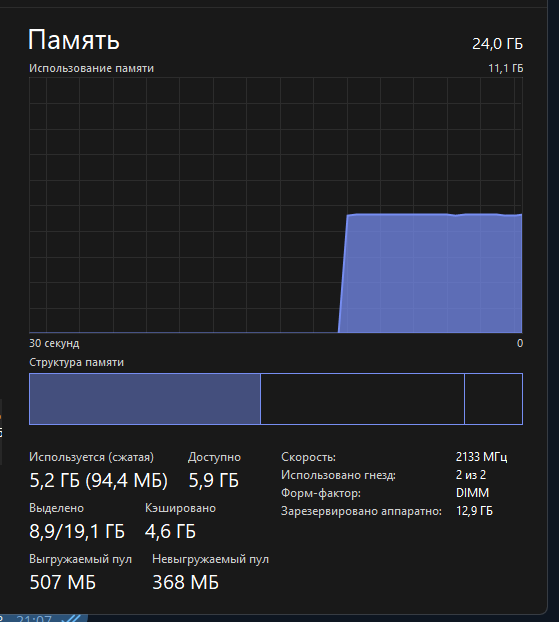This screenshot has height=622, width=559.
Task: Click the 21:07 message timestamp
Action: [x=35, y=619]
